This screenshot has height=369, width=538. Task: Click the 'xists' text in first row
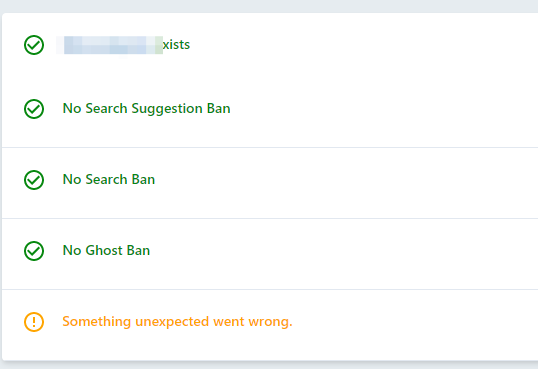point(176,45)
